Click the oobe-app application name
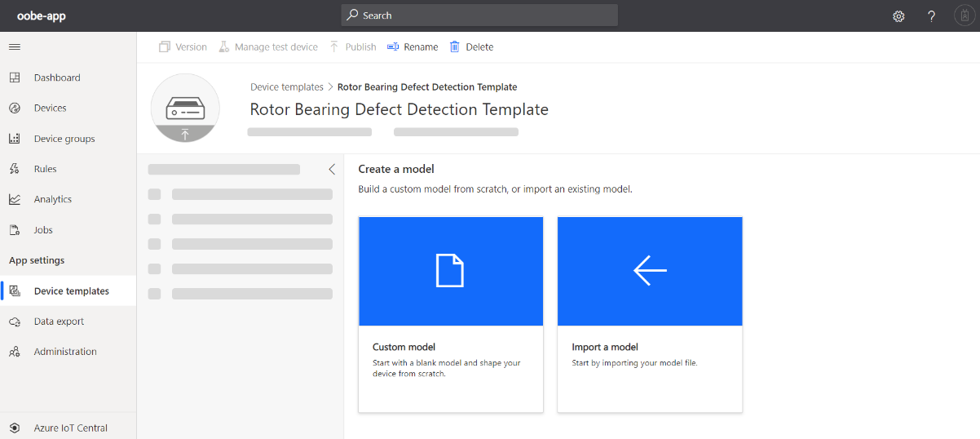Image resolution: width=980 pixels, height=439 pixels. (42, 16)
